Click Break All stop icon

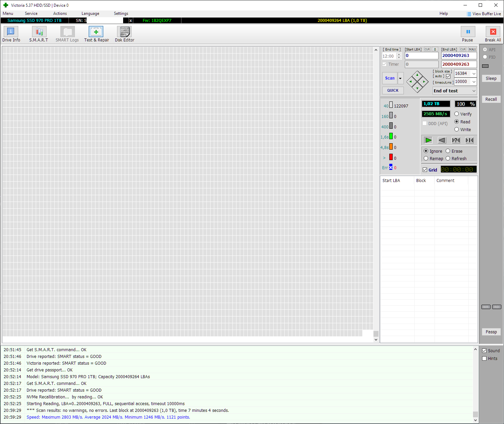(x=493, y=32)
